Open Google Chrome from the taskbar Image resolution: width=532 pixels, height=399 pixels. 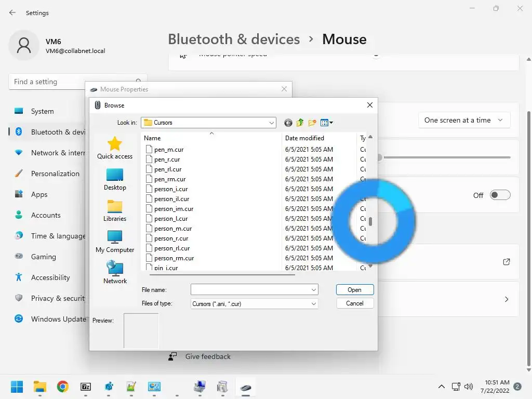[63, 387]
